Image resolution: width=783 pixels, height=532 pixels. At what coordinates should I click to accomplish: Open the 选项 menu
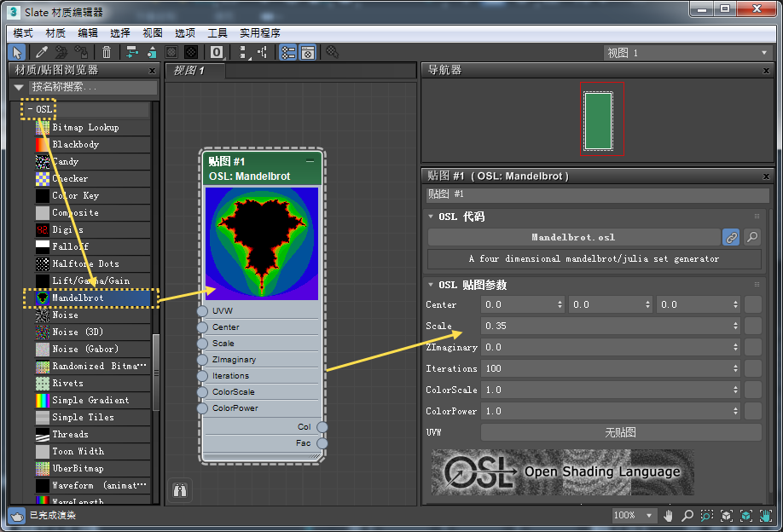point(185,33)
